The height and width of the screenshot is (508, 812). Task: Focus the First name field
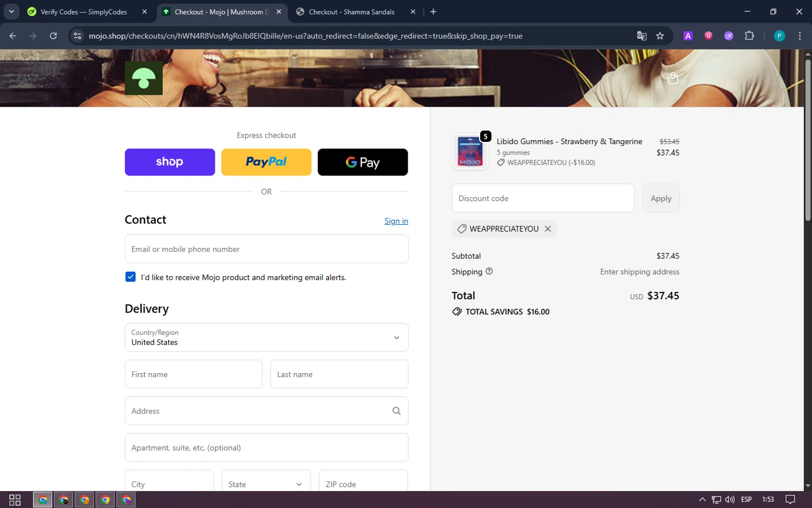click(x=193, y=374)
